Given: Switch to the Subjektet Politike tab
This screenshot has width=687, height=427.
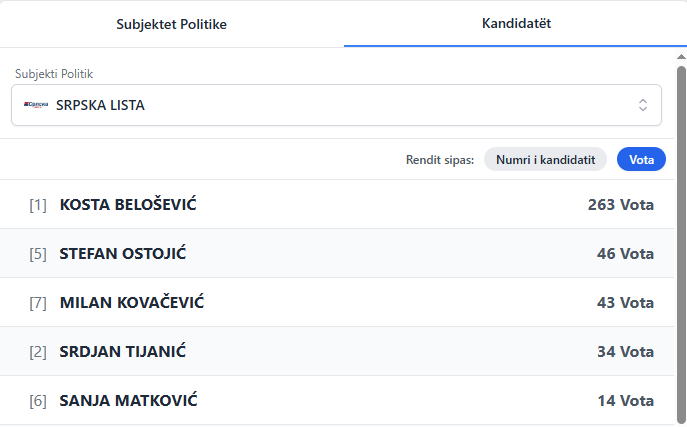Looking at the screenshot, I should 171,24.
